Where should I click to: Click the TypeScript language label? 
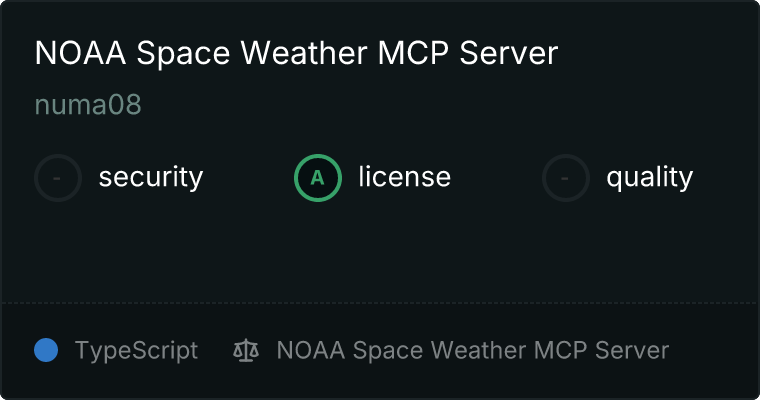(x=136, y=351)
